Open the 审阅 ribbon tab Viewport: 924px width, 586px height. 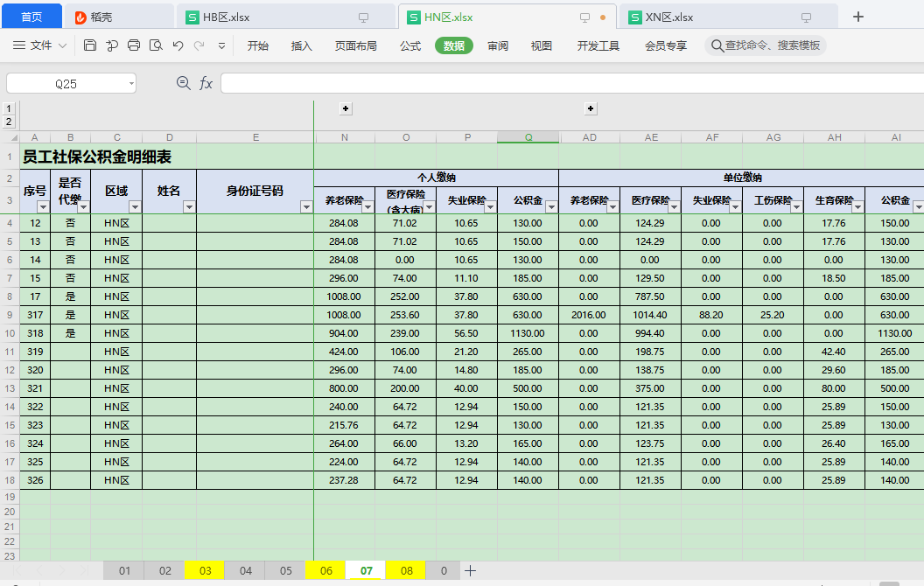(x=497, y=45)
